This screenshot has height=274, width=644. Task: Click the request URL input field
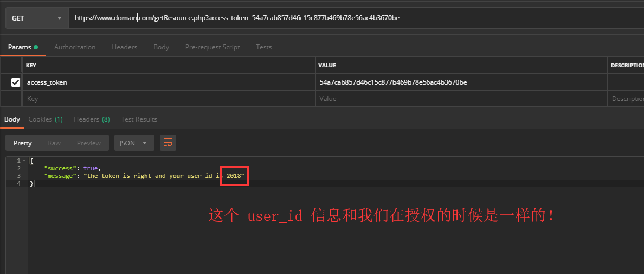(x=356, y=18)
